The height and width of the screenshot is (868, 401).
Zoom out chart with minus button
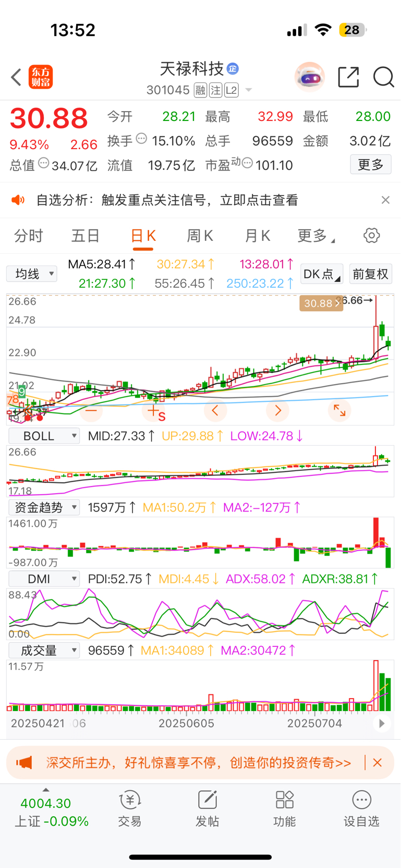click(91, 411)
